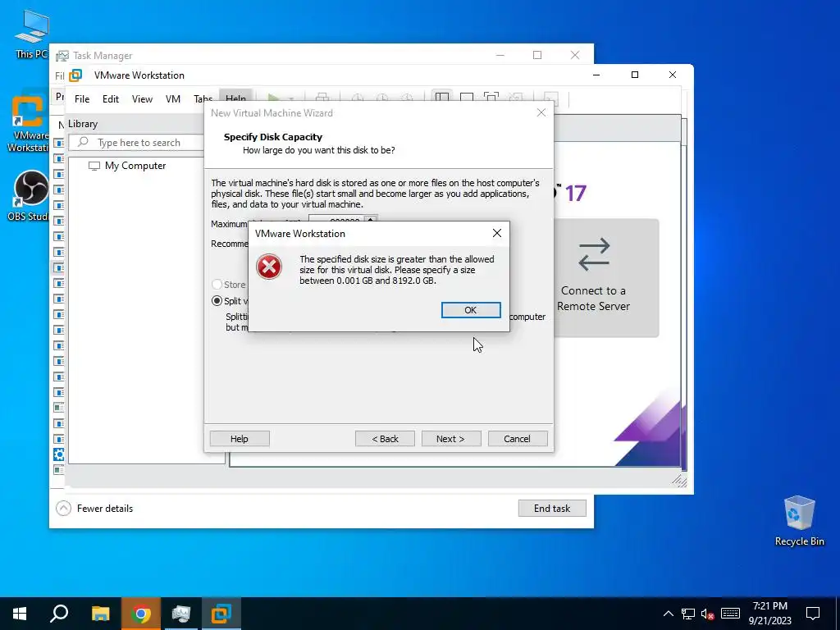Click the network icon in system tray
Image resolution: width=840 pixels, height=630 pixels.
point(688,614)
